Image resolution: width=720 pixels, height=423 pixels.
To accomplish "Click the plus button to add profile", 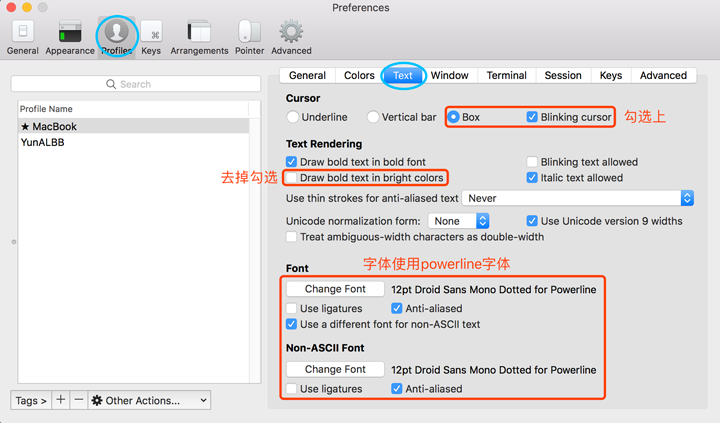I will (x=61, y=400).
